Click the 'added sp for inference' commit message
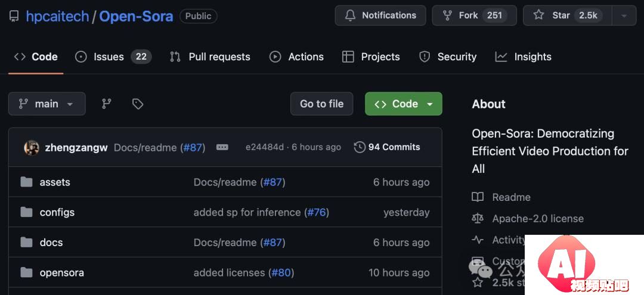The width and height of the screenshot is (644, 295). [x=247, y=213]
